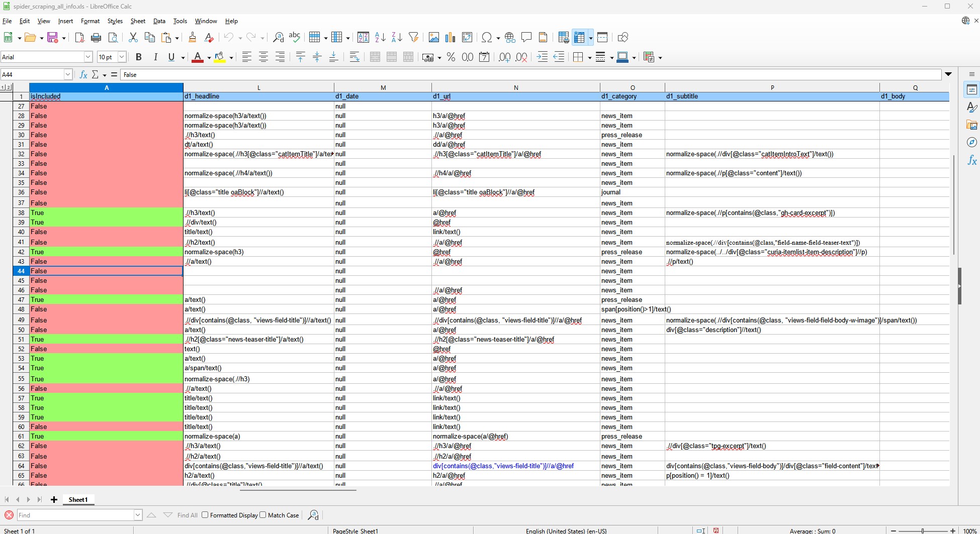Click Sort Ascending icon
Viewport: 980px width, 534px height.
tap(380, 38)
